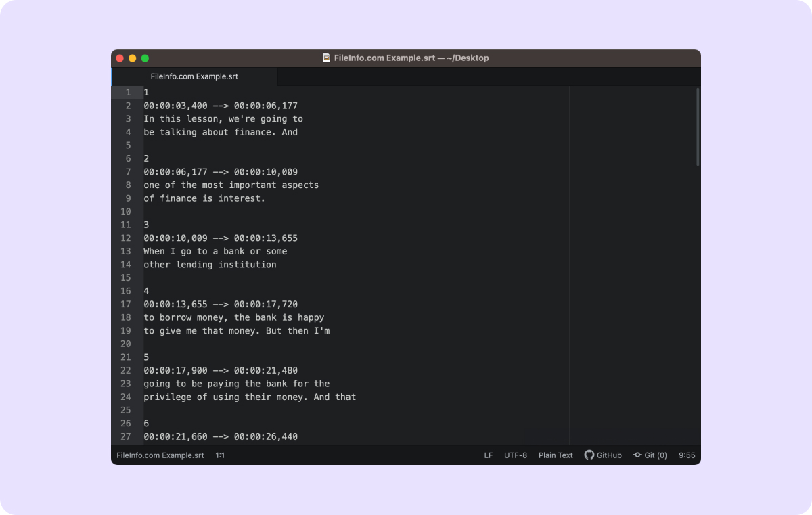Click subtitle index 4 on line 16
Image resolution: width=812 pixels, height=515 pixels.
(146, 291)
